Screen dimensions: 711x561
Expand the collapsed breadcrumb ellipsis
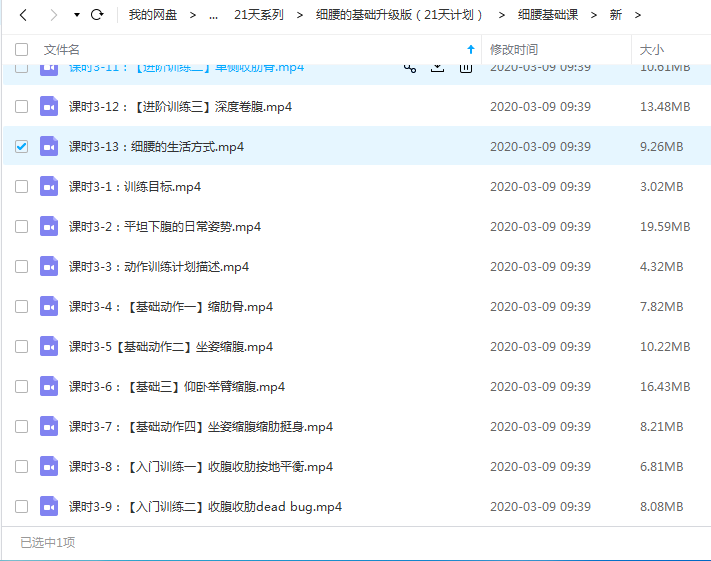pos(213,15)
